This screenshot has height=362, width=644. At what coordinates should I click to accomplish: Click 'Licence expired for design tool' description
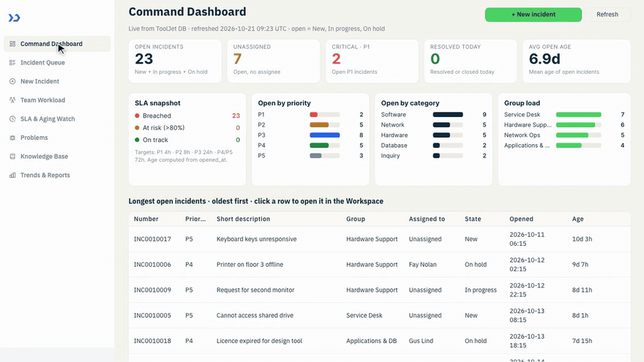pyautogui.click(x=259, y=341)
